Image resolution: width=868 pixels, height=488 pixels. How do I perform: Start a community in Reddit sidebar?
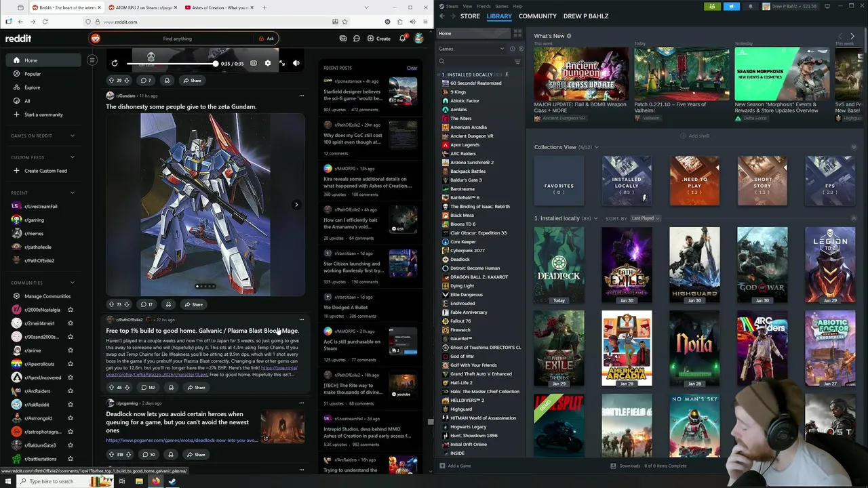(43, 115)
